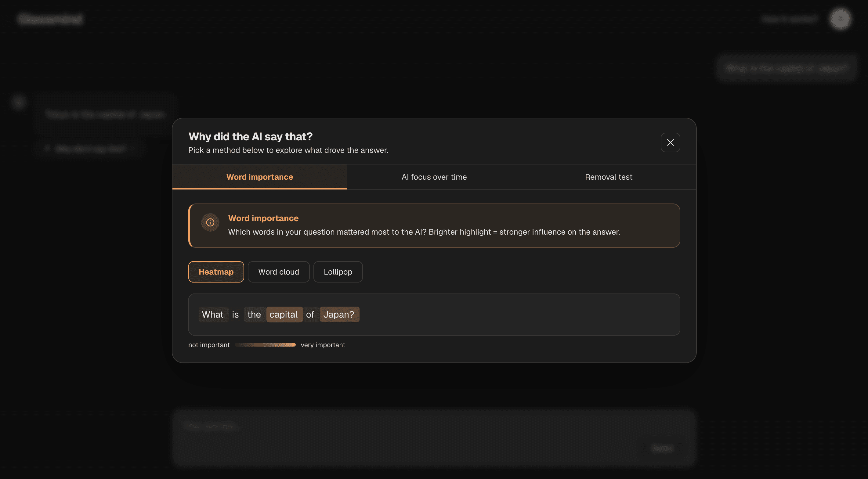Close the explanation dialog with X
This screenshot has width=868, height=479.
(x=670, y=142)
